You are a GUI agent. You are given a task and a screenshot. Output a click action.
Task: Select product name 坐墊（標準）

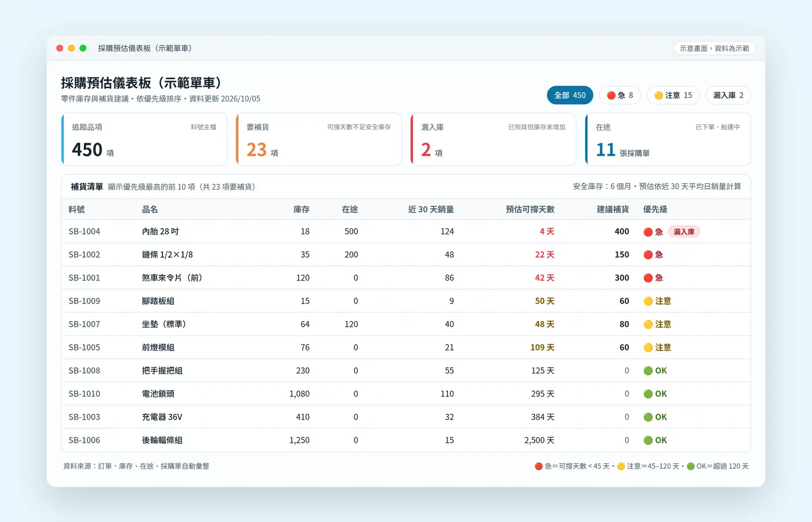click(164, 324)
